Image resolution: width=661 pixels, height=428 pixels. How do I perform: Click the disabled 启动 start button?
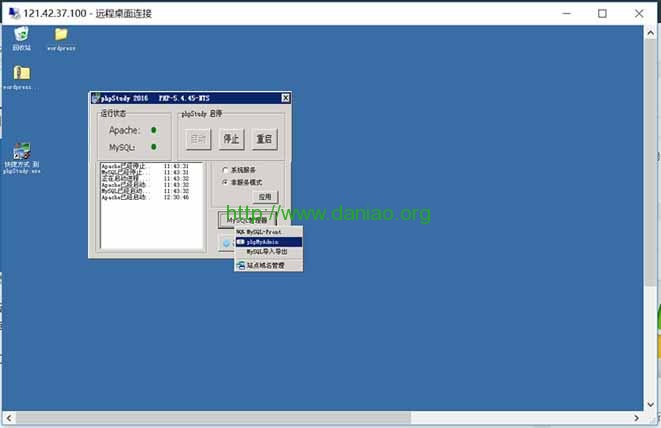tap(198, 139)
